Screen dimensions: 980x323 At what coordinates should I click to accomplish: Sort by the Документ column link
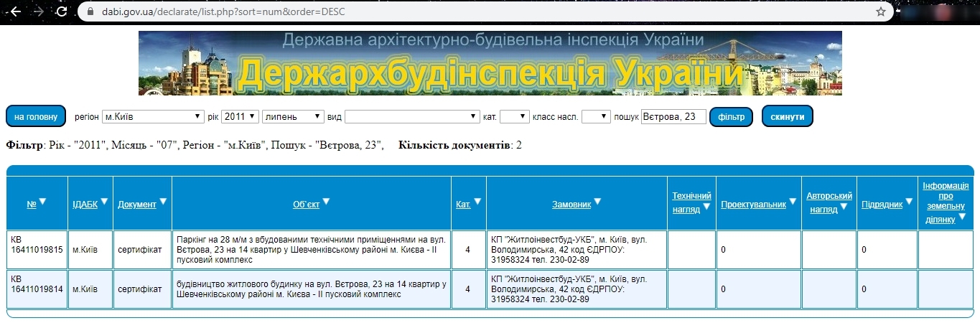coord(137,205)
